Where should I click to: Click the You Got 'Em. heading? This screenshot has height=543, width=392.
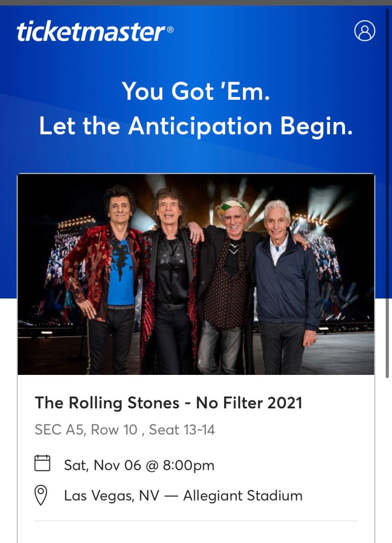pos(195,91)
